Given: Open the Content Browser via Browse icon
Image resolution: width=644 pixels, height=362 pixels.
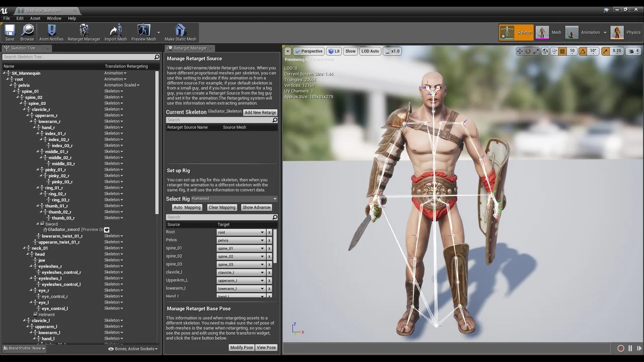Looking at the screenshot, I should (x=27, y=32).
